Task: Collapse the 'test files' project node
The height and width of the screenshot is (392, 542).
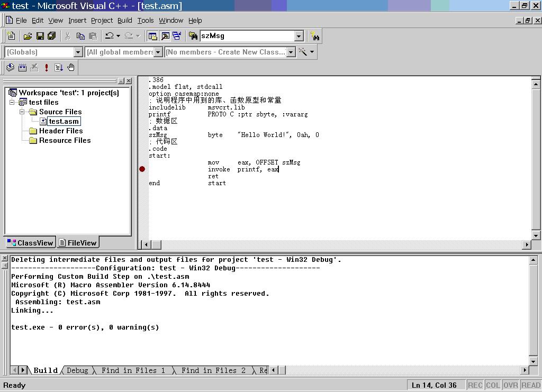Action: coord(12,102)
